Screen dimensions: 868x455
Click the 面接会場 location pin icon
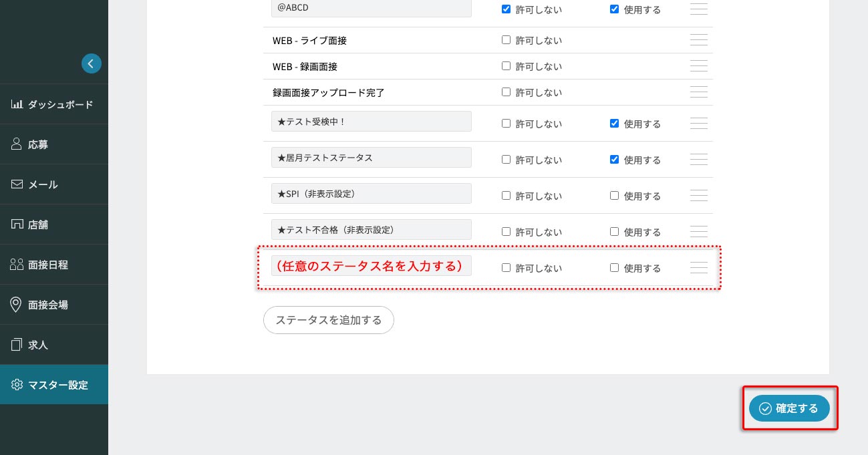click(17, 305)
